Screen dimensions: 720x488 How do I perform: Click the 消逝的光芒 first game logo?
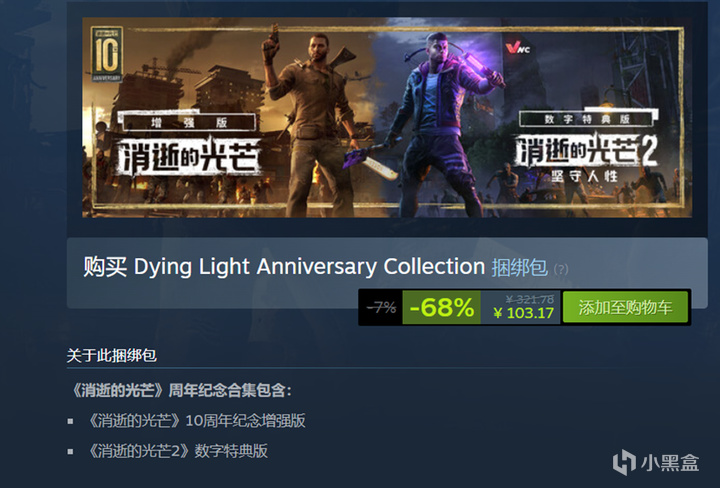[x=189, y=156]
